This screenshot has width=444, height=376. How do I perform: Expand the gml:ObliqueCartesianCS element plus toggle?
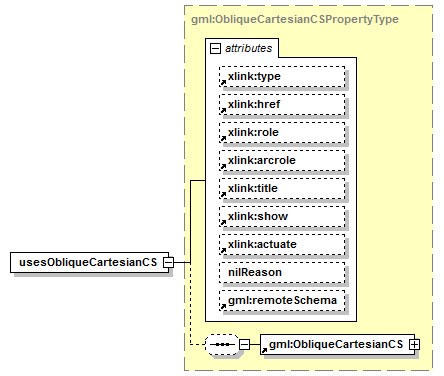click(414, 344)
